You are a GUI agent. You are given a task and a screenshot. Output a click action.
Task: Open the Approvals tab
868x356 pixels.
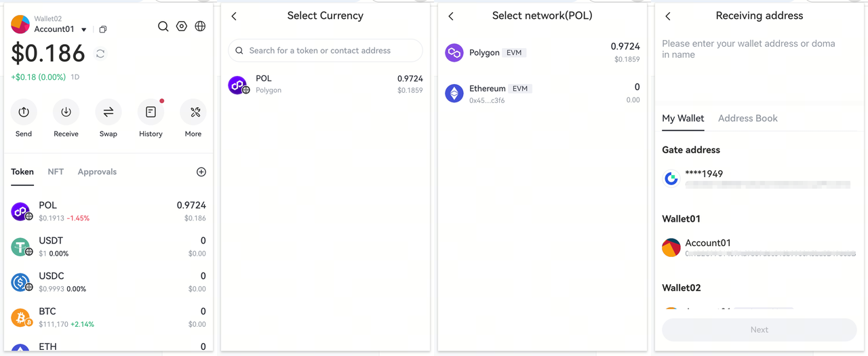(97, 172)
